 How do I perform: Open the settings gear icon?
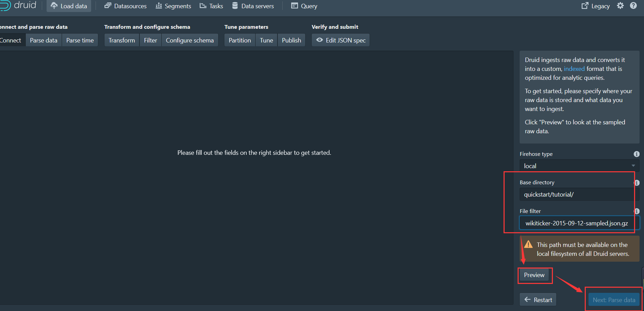620,5
